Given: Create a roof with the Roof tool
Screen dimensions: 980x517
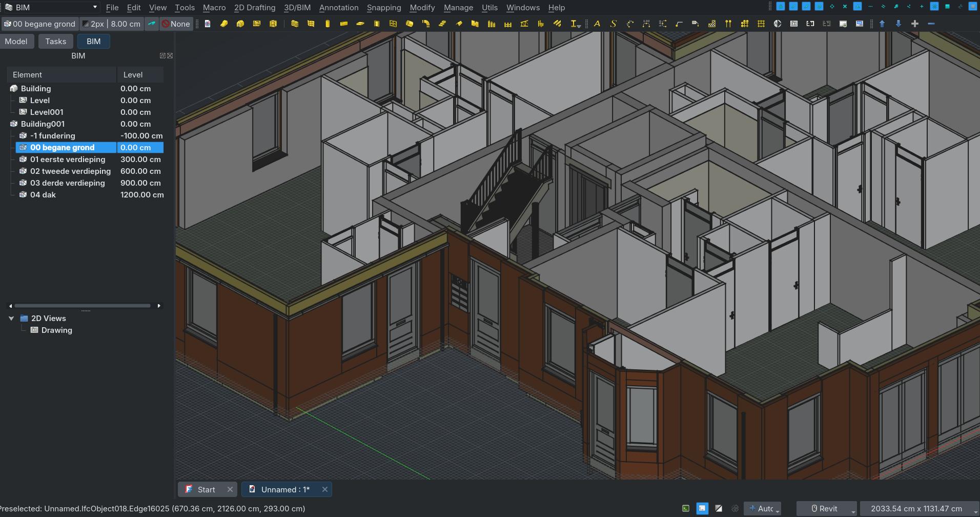Looking at the screenshot, I should (x=458, y=24).
